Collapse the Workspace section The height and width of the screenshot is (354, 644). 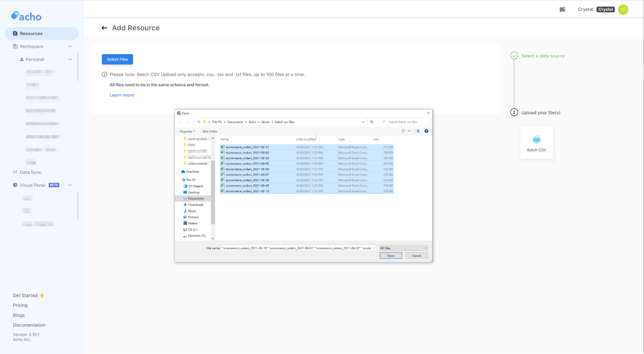(70, 46)
